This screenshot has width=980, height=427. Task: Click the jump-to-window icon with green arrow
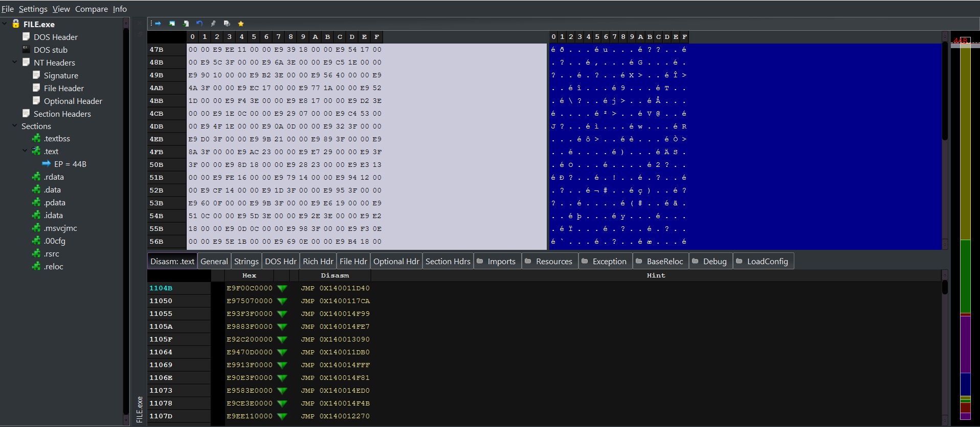tap(172, 24)
